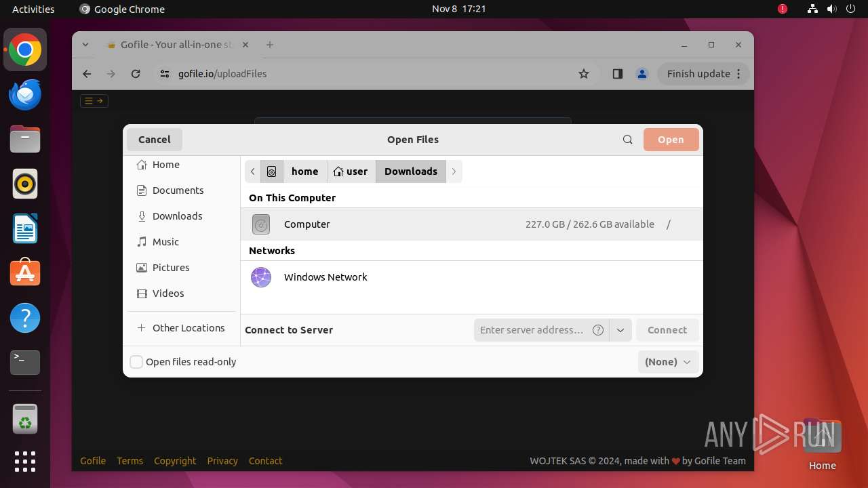Open the Gofile footer link
Image resolution: width=868 pixels, height=488 pixels.
pyautogui.click(x=93, y=461)
